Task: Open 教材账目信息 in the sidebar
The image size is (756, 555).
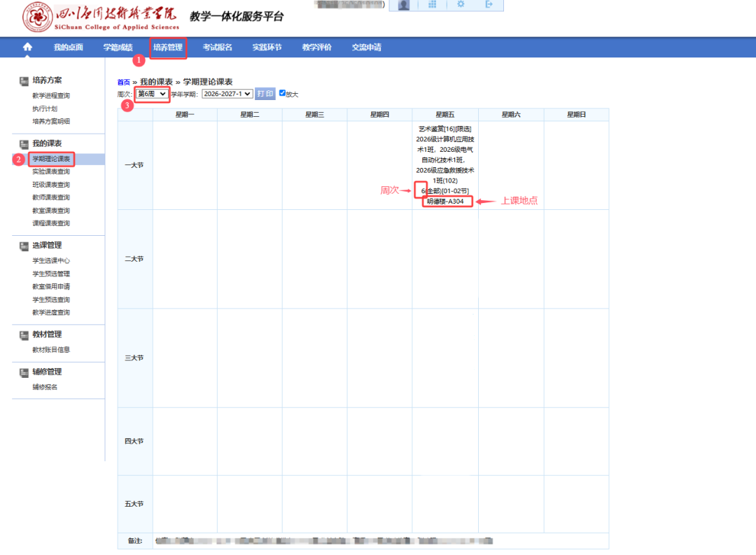Action: coord(51,350)
